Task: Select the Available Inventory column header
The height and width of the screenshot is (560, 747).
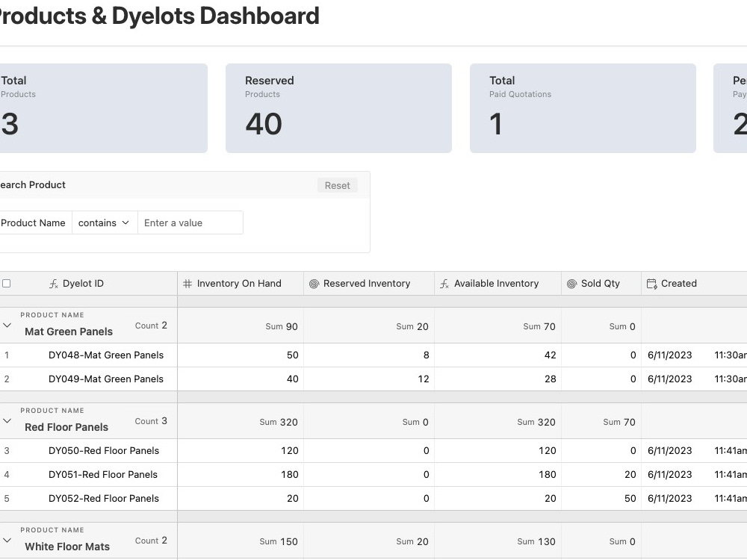Action: (x=498, y=284)
